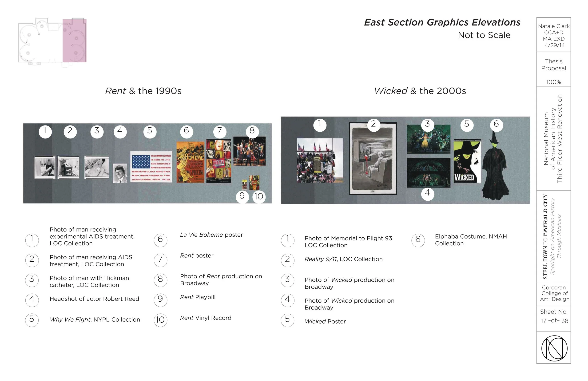
Task: Click '100%' in the title block
Action: pyautogui.click(x=554, y=82)
